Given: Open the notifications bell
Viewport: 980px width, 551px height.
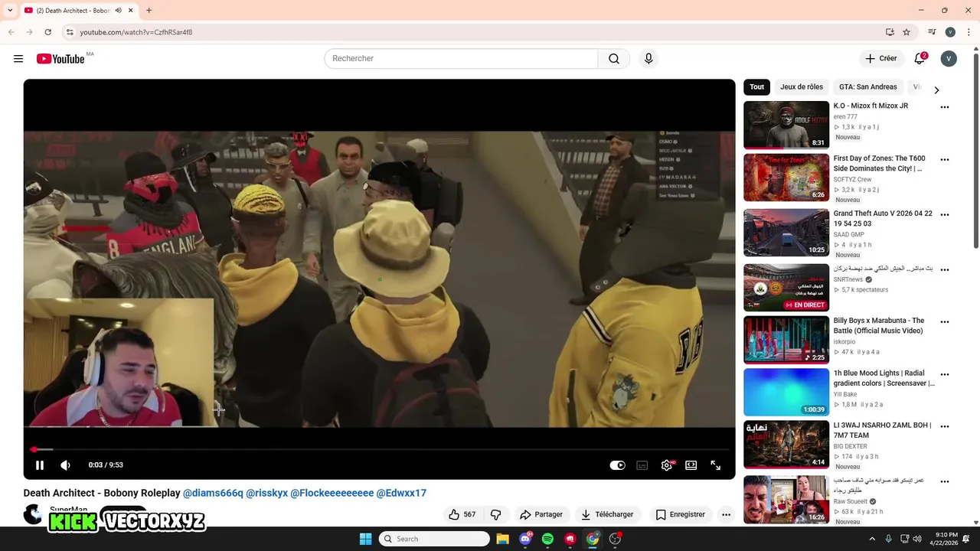Looking at the screenshot, I should (920, 58).
